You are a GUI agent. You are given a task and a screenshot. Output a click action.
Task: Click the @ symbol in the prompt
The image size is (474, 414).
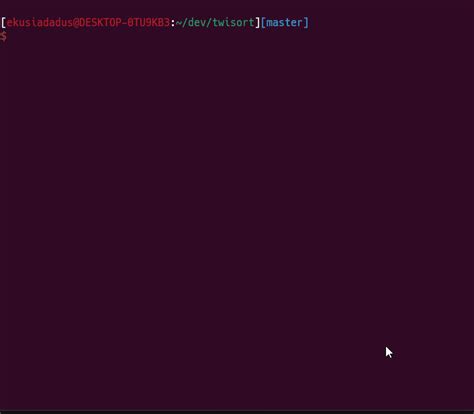(x=76, y=23)
